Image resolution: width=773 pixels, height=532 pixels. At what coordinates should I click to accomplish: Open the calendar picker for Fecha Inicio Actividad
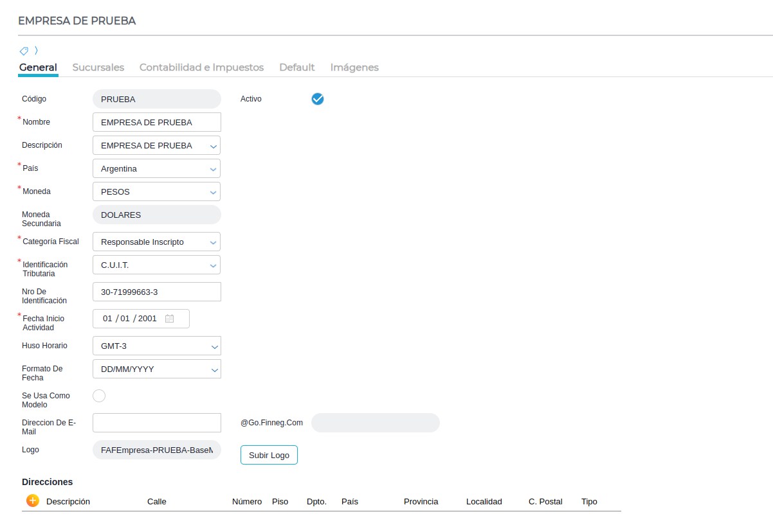point(170,319)
